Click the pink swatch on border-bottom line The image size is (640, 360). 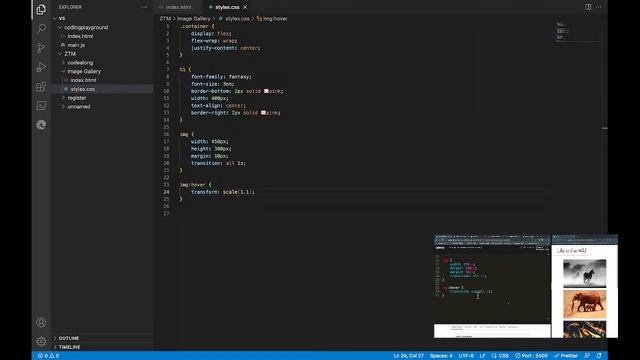point(266,91)
